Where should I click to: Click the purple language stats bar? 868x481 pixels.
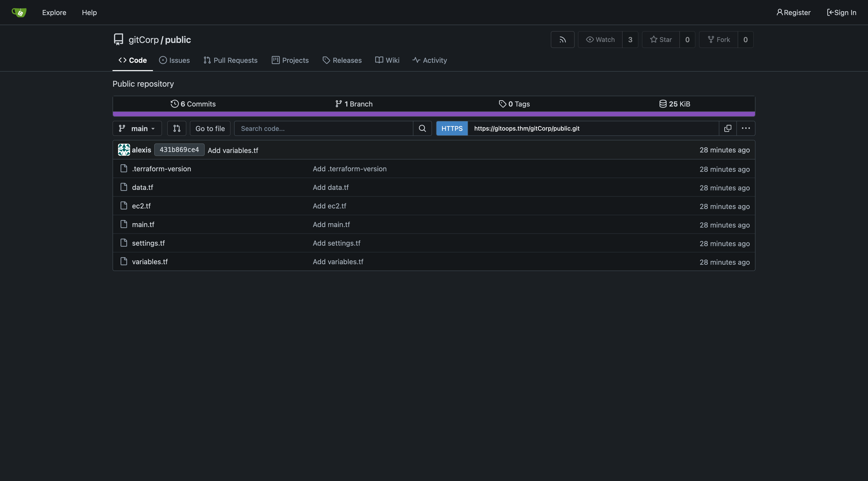click(x=434, y=114)
